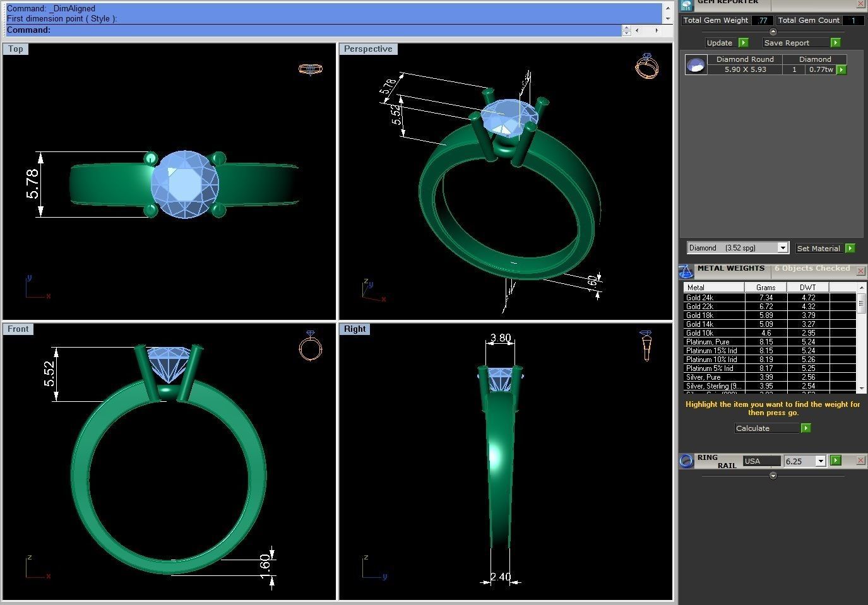This screenshot has height=605, width=868.
Task: Click the command history scroll up arrow
Action: (x=667, y=8)
